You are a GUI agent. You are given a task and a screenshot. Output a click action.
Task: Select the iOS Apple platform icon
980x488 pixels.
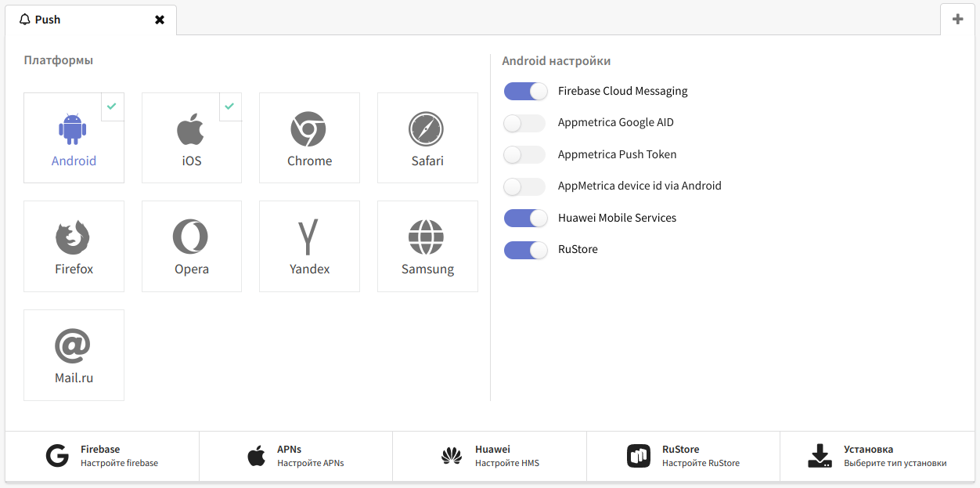click(191, 129)
